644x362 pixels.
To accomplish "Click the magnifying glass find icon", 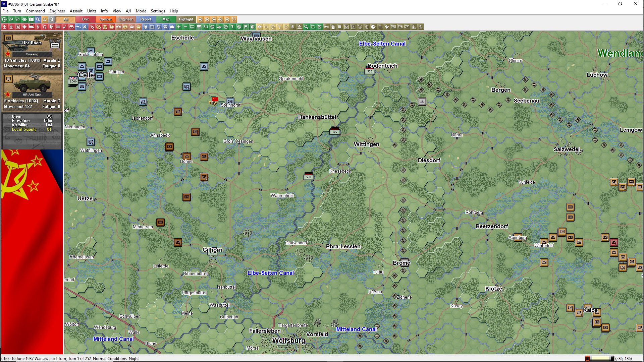I will [38, 19].
